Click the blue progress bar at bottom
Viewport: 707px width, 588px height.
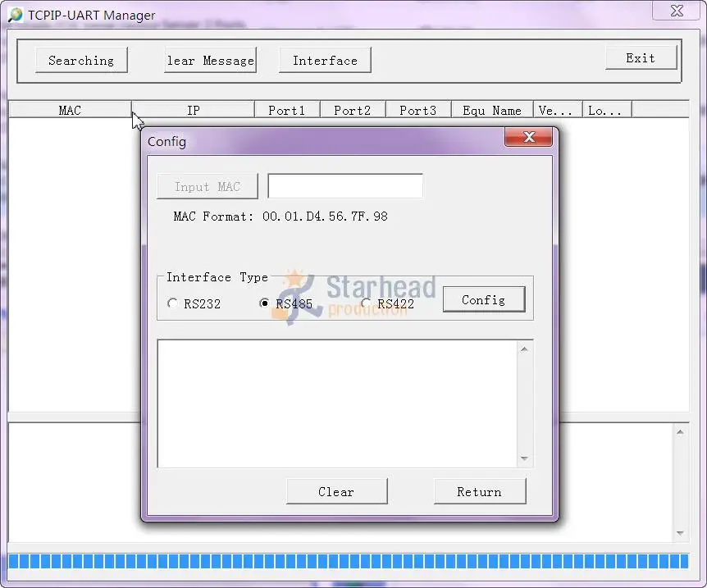pyautogui.click(x=348, y=562)
